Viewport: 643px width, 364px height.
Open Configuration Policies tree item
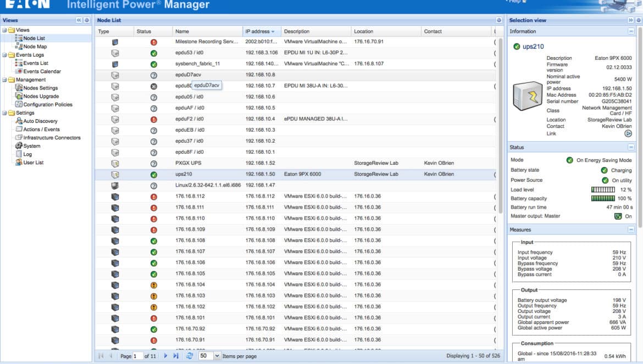click(48, 104)
